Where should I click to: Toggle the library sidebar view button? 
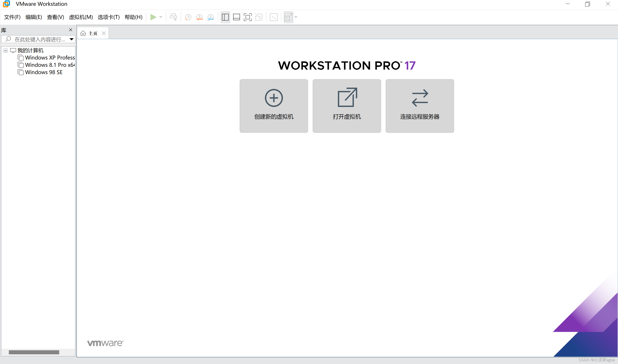(225, 17)
